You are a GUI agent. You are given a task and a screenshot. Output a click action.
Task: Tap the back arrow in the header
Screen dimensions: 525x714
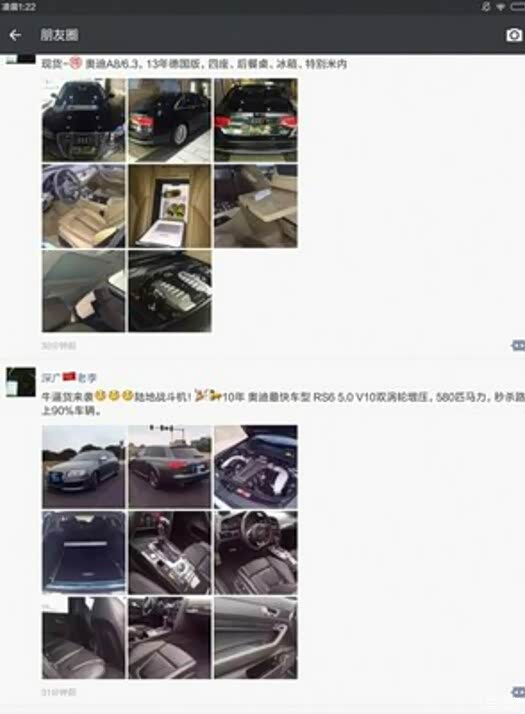(x=15, y=35)
